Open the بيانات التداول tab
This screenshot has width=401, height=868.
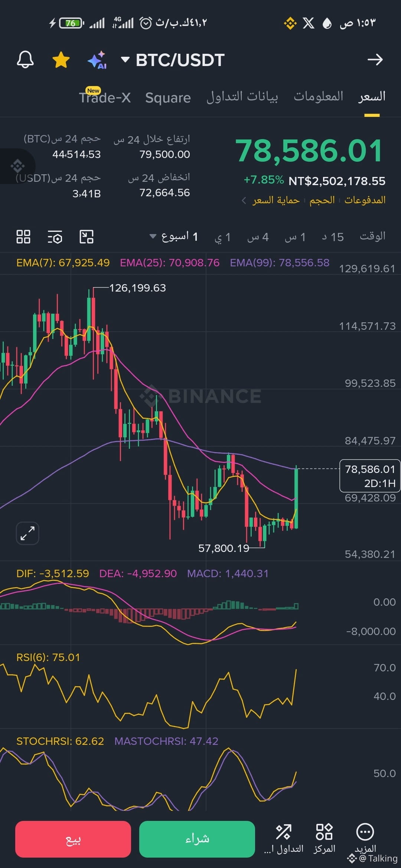(242, 97)
